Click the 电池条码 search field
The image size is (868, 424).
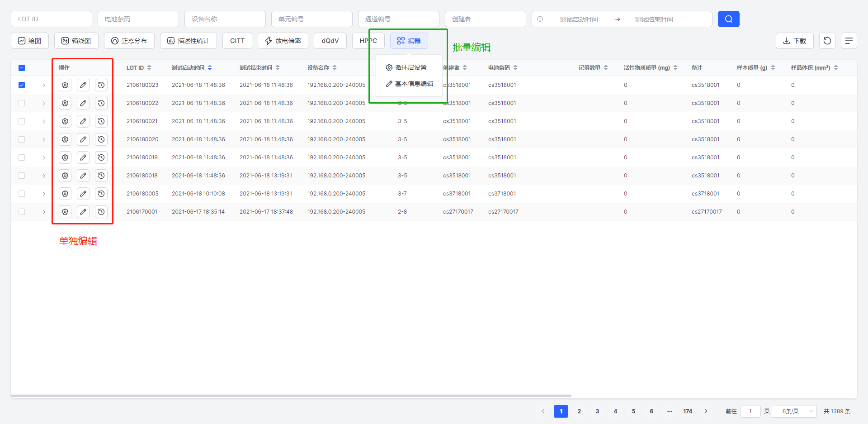(x=138, y=19)
